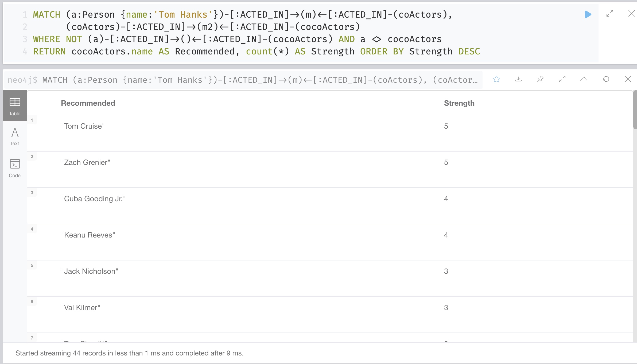
Task: Pin the result frame
Action: click(x=540, y=79)
